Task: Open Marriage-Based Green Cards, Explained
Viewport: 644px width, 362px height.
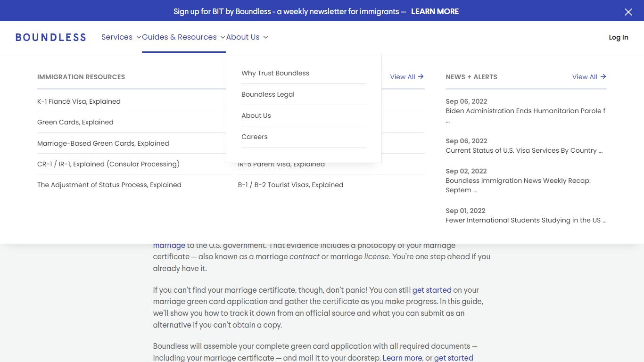Action: click(103, 143)
